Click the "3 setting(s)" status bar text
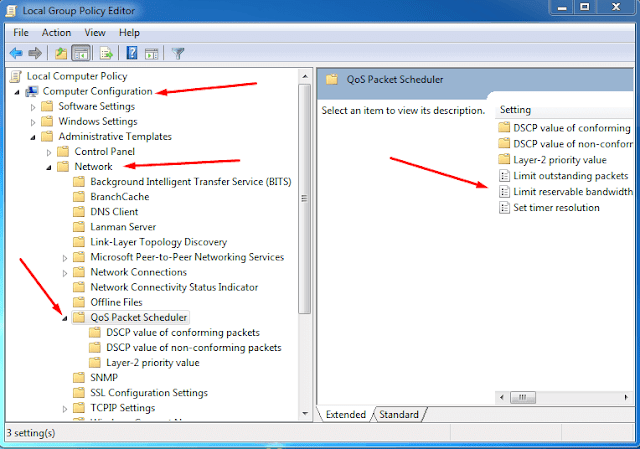640x449 pixels. coord(31,433)
